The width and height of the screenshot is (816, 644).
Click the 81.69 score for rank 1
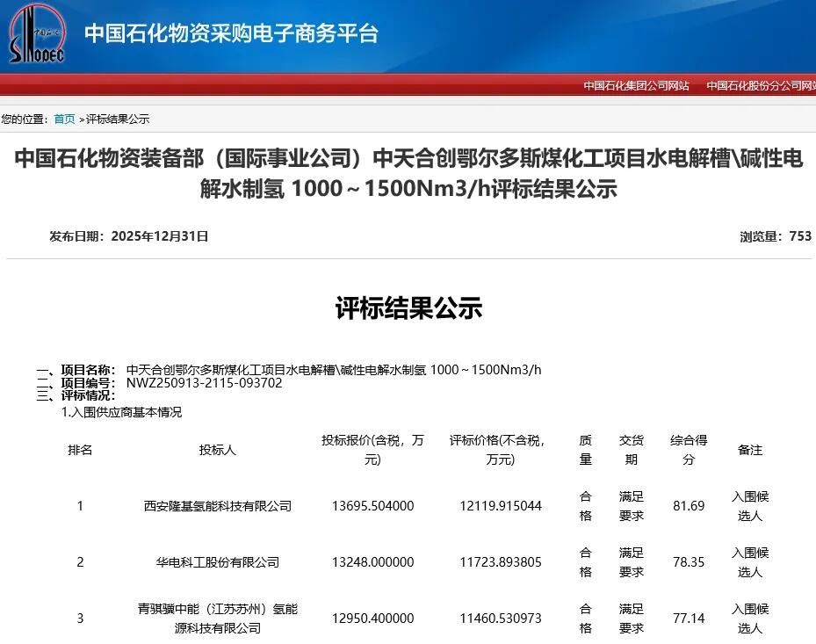coord(689,506)
